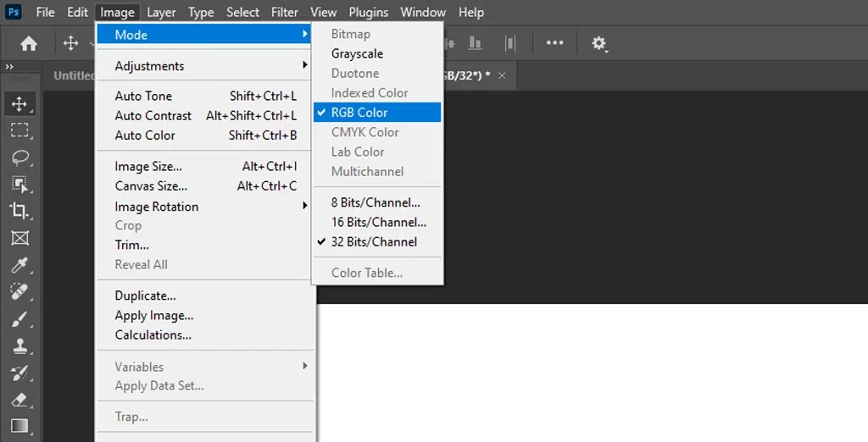Go to the Home screen icon

[x=29, y=43]
